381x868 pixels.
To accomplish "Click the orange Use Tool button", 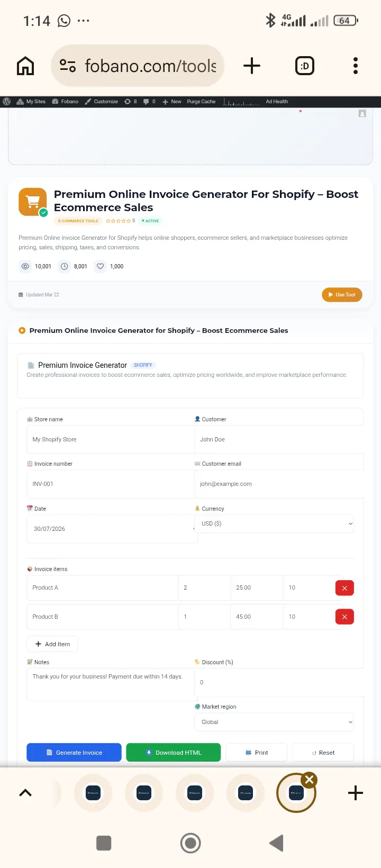I will (x=342, y=295).
